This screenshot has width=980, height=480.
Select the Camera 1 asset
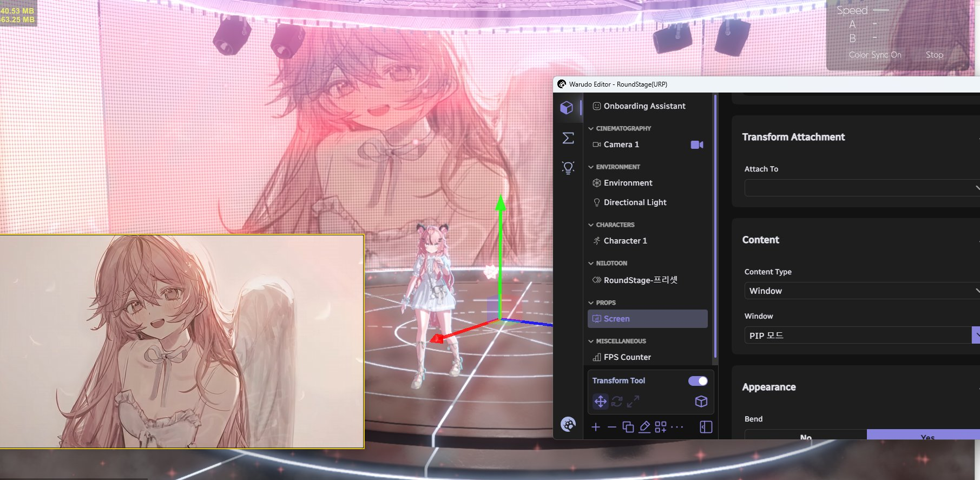tap(648, 144)
